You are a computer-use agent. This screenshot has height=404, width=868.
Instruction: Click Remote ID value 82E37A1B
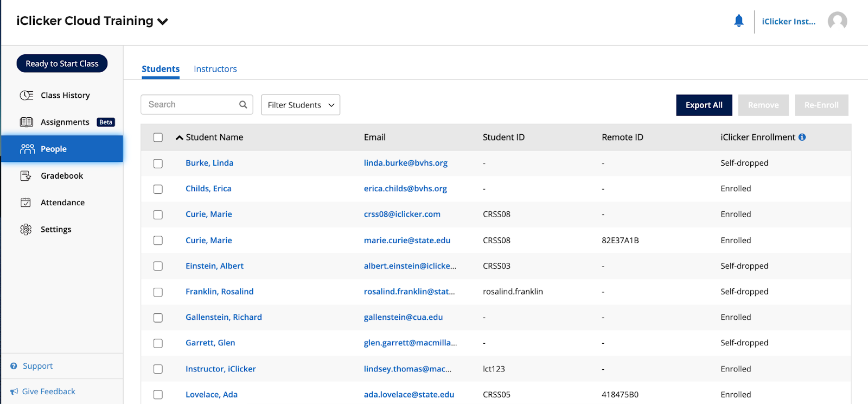[620, 241]
